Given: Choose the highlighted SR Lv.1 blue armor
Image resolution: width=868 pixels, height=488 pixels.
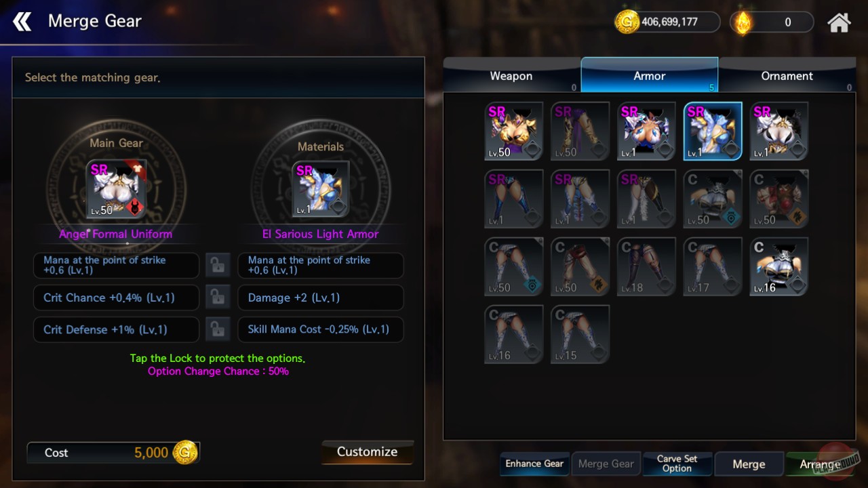Looking at the screenshot, I should [x=713, y=131].
